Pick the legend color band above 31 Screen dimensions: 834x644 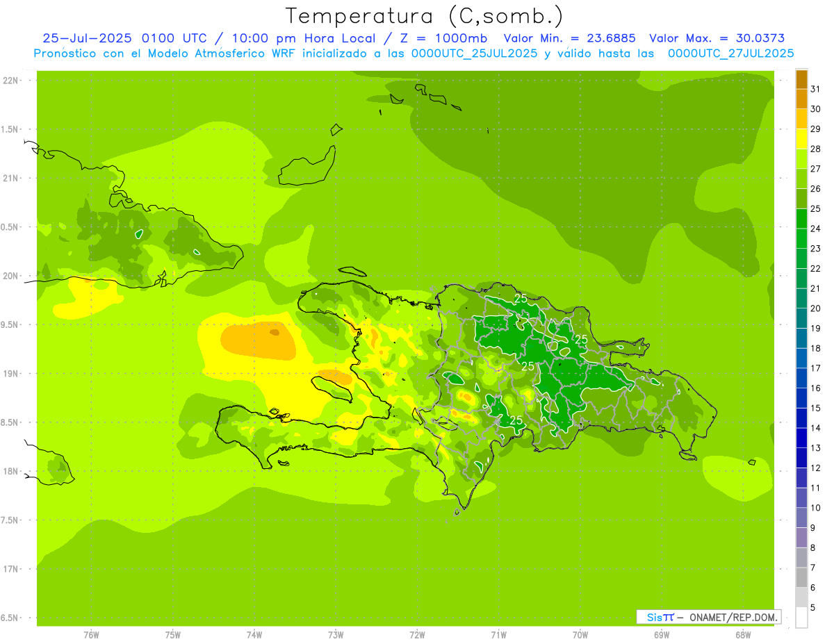pyautogui.click(x=801, y=79)
